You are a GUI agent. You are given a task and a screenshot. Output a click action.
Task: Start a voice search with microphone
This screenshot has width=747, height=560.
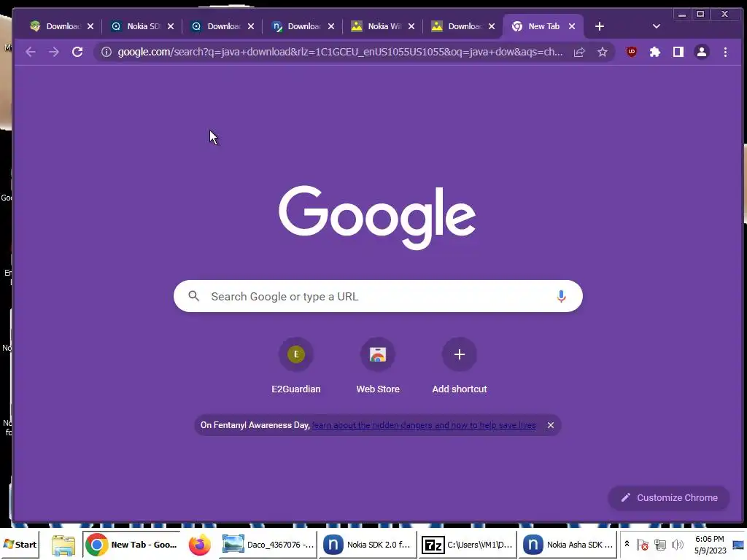561,296
